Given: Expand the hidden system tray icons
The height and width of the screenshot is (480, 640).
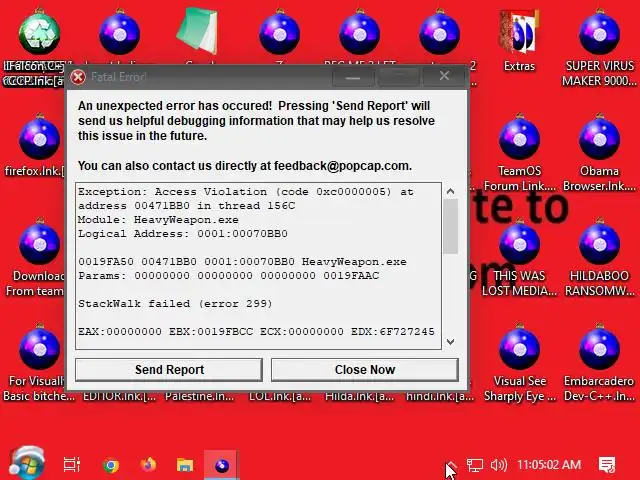Looking at the screenshot, I should click(x=451, y=465).
